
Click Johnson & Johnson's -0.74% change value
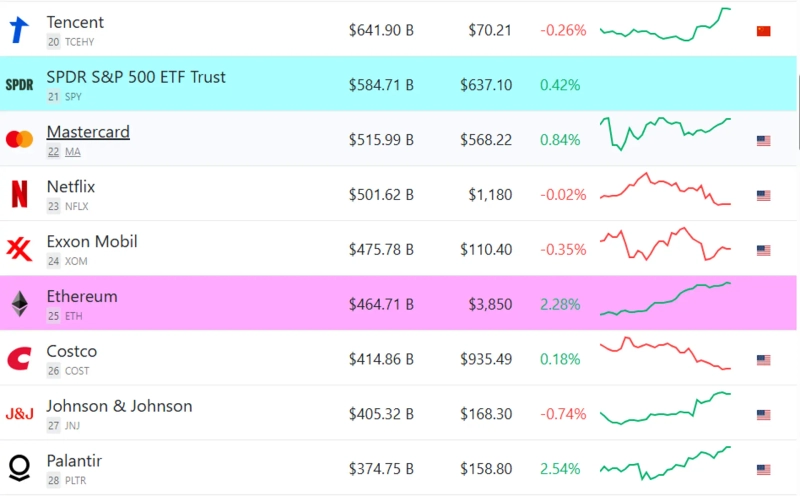coord(563,414)
